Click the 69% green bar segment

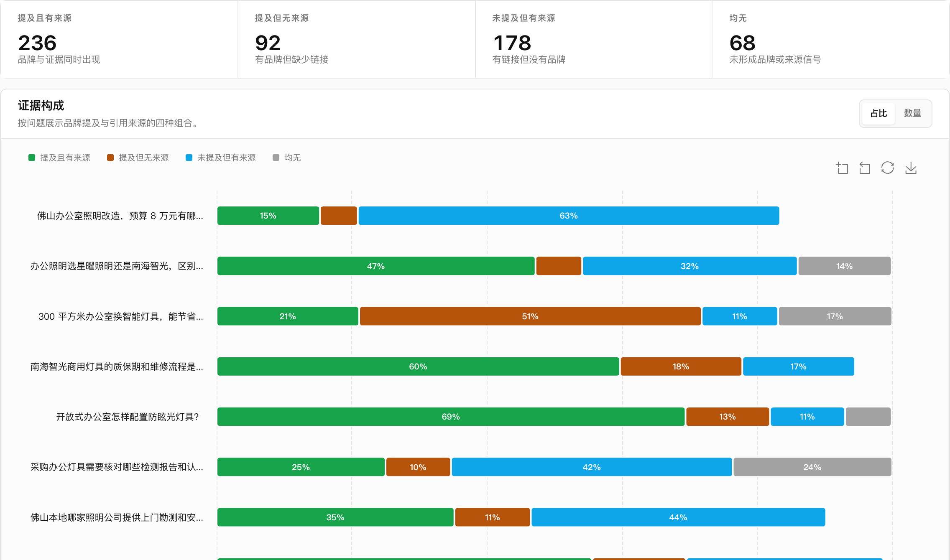(x=451, y=417)
